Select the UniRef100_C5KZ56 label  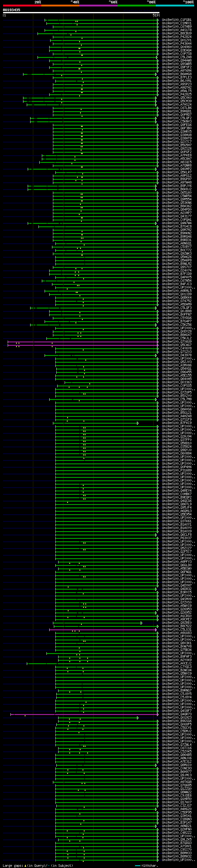[177, 325]
